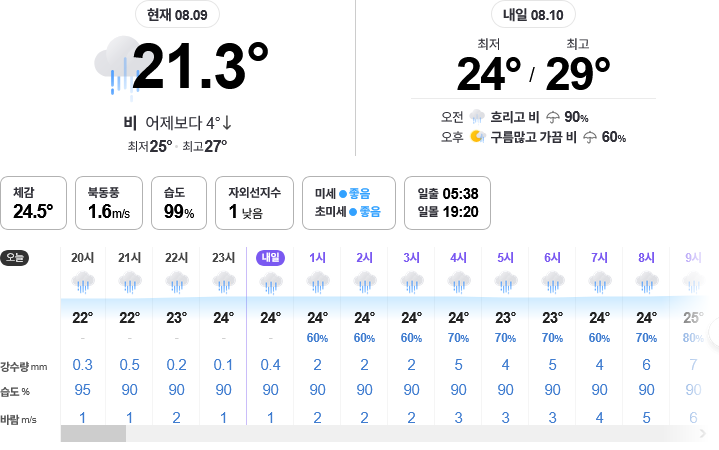Open the 일출 05:38 일몰 19:20 card
Image resolution: width=719 pixels, height=450 pixels.
tap(447, 203)
